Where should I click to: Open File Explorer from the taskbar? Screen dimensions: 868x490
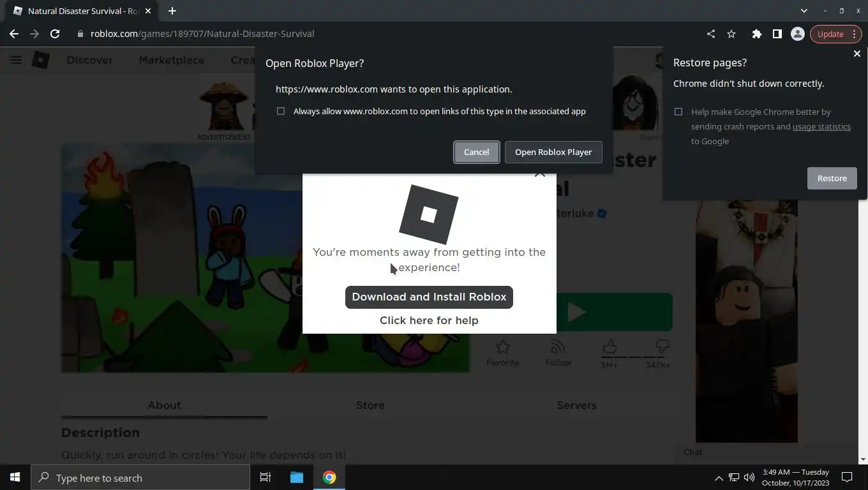297,477
